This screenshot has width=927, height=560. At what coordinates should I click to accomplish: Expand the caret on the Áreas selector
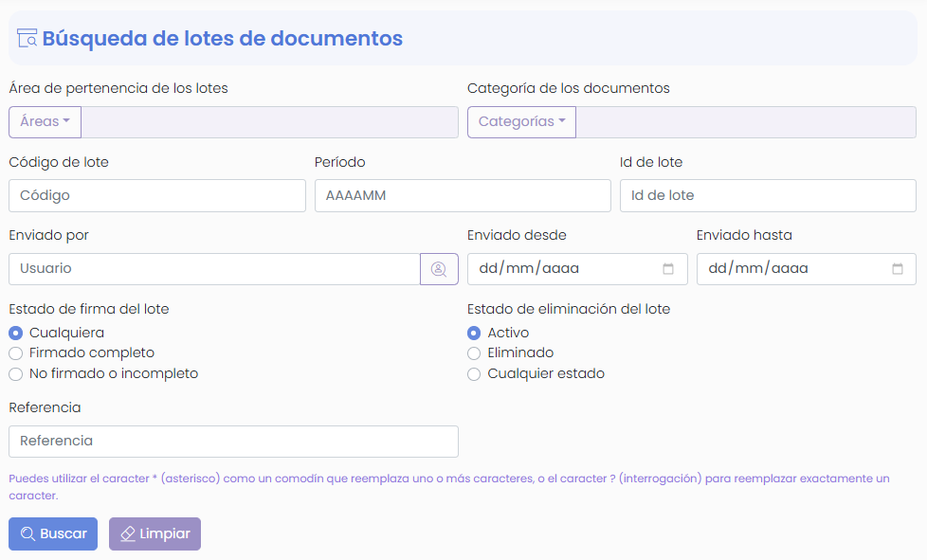[x=68, y=121]
